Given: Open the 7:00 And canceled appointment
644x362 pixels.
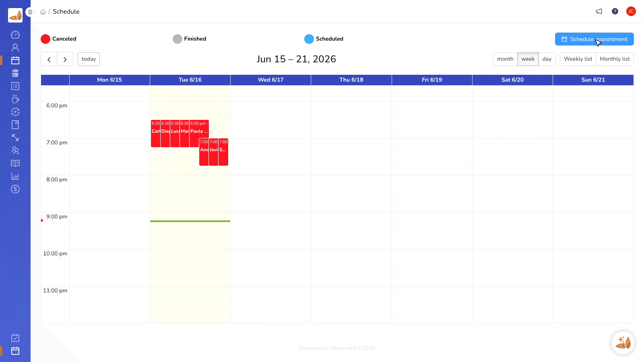Looking at the screenshot, I should coord(204,152).
